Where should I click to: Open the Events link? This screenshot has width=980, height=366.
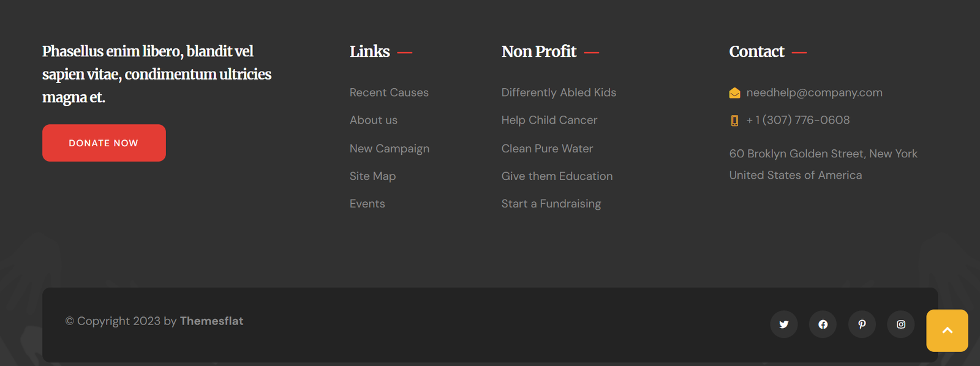click(x=367, y=204)
